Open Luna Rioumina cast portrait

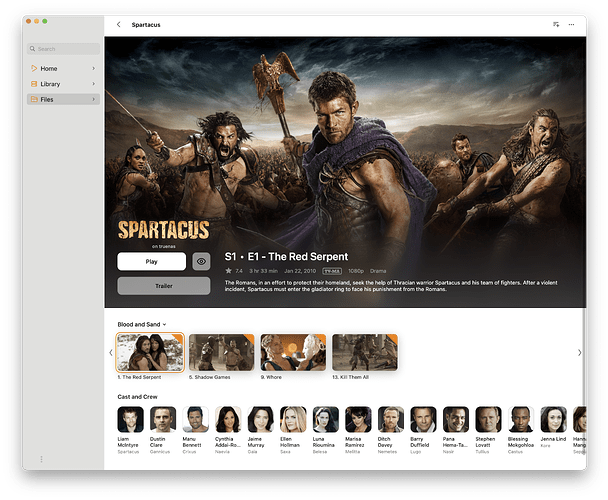pyautogui.click(x=326, y=419)
